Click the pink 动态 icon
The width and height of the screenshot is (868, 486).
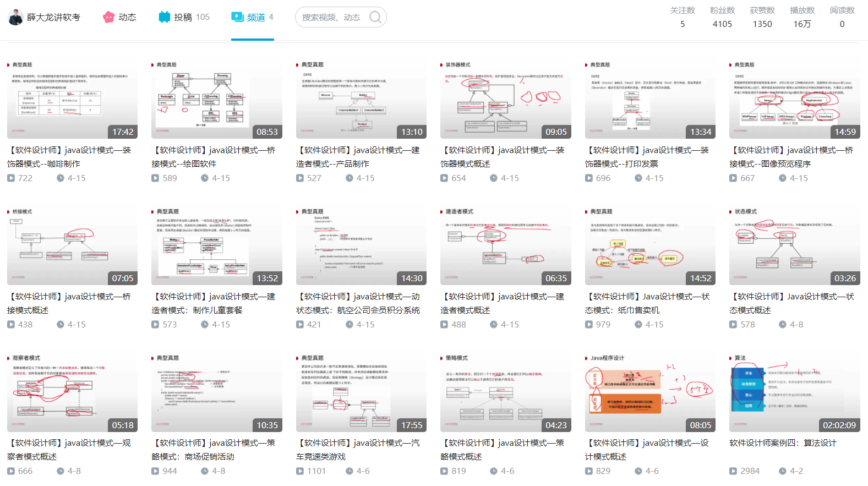(108, 17)
